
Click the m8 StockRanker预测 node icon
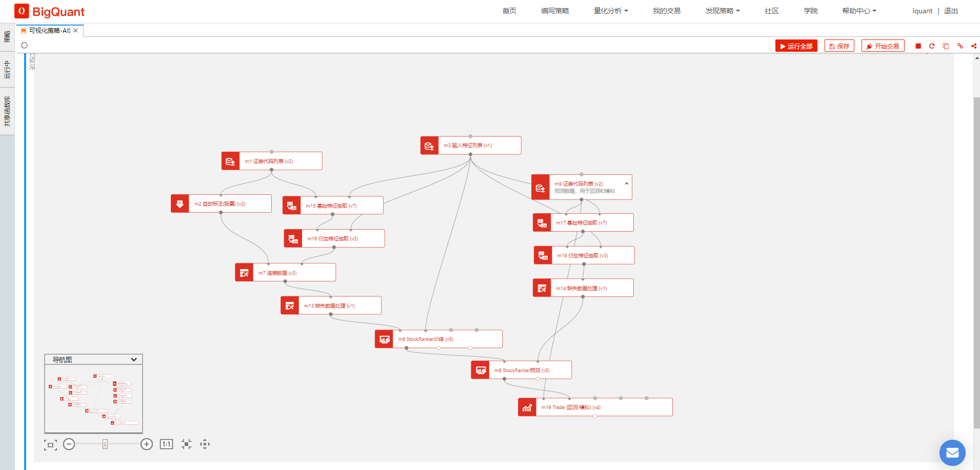tap(480, 370)
